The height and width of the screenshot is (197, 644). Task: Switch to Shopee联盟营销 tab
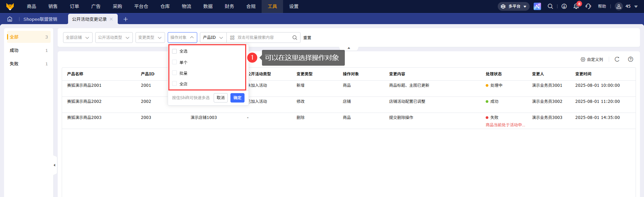40,19
